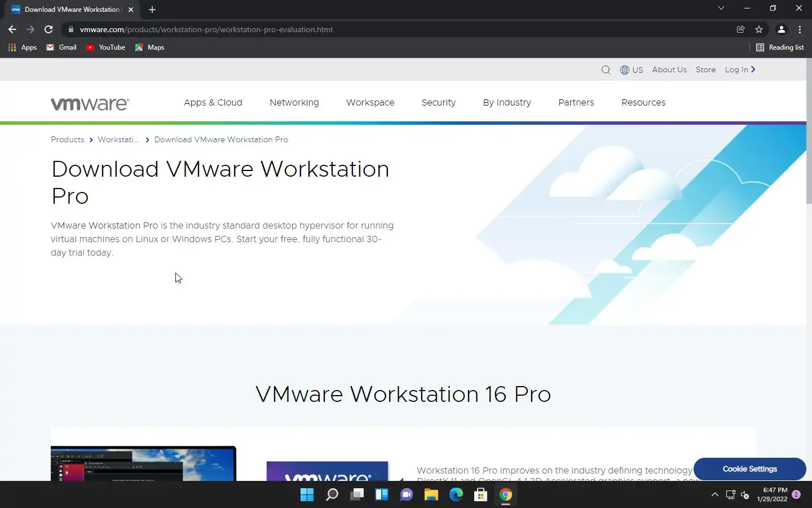Click the VMware site search magnifier
Viewport: 812px width, 508px height.
606,70
